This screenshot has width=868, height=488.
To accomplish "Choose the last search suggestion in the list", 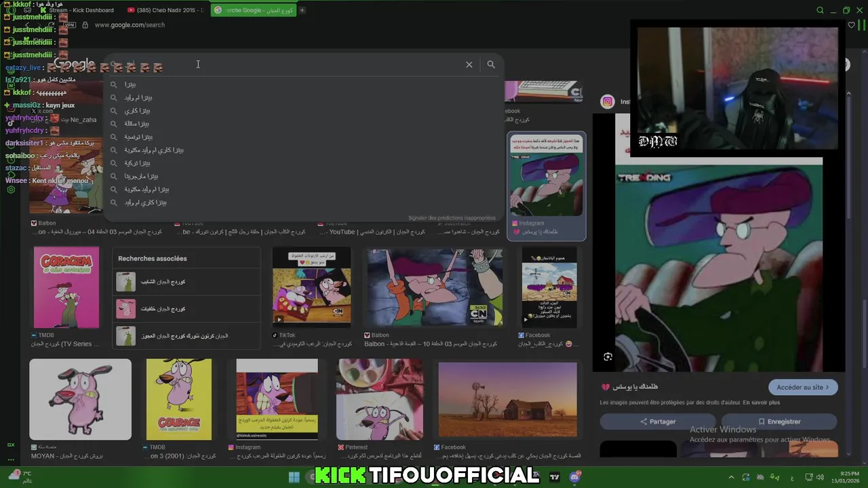I will pyautogui.click(x=303, y=203).
